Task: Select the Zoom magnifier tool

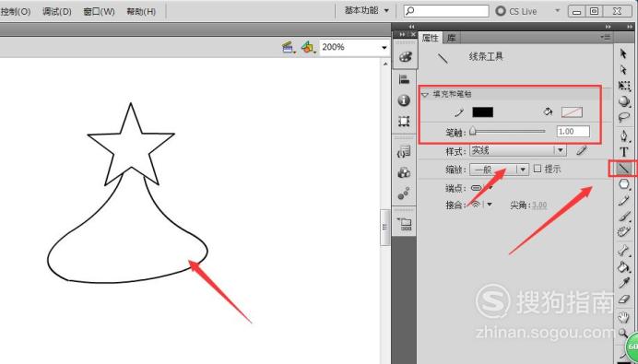Action: pyautogui.click(x=623, y=333)
